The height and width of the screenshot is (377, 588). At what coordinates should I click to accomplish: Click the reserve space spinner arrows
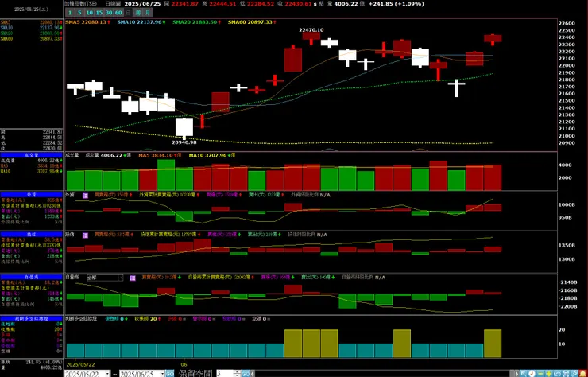click(x=238, y=374)
